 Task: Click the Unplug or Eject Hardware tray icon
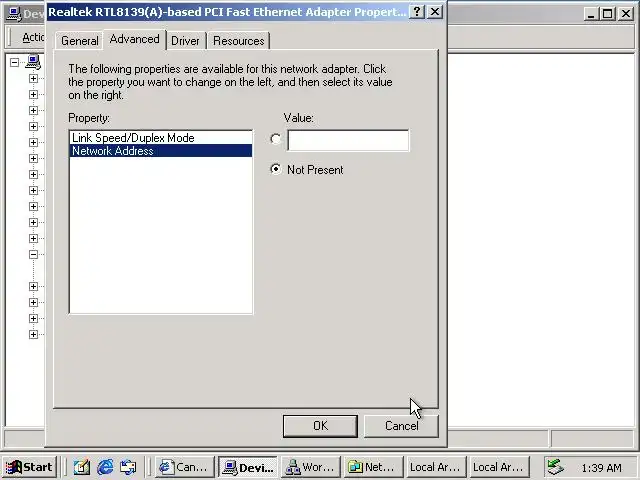[x=556, y=467]
